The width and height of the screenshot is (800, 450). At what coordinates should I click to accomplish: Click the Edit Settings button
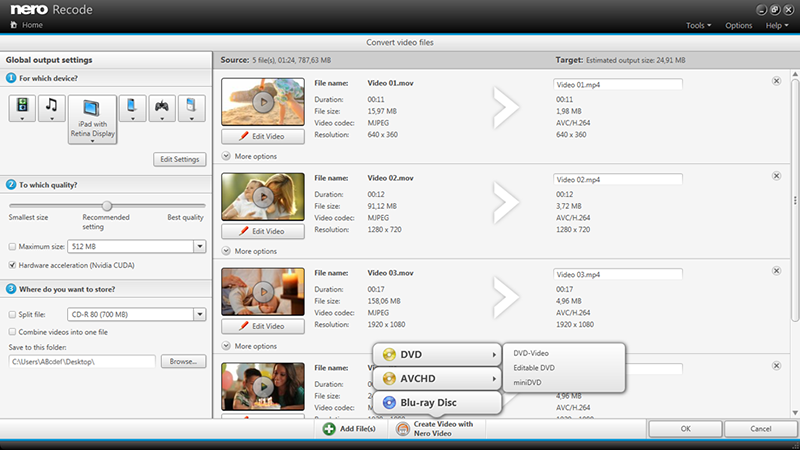click(180, 159)
